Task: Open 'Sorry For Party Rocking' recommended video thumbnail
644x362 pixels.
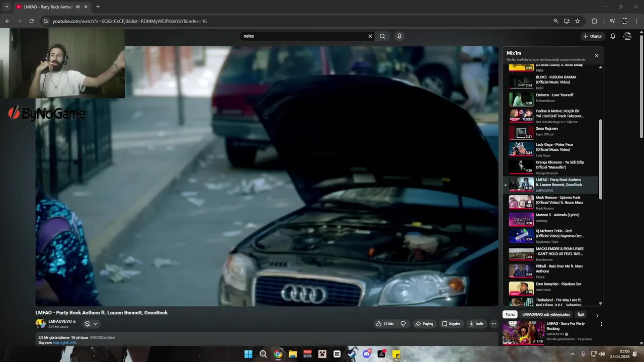Action: click(x=523, y=333)
